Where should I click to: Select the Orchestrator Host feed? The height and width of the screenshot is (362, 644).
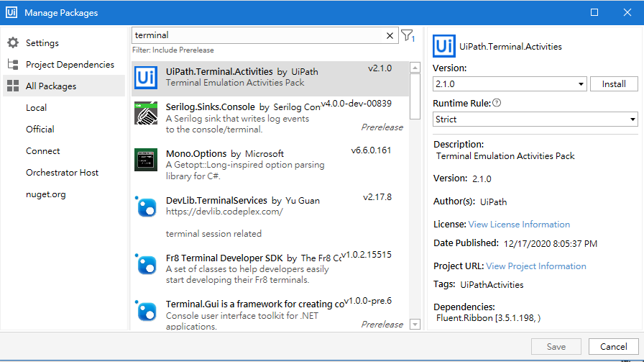(x=62, y=172)
